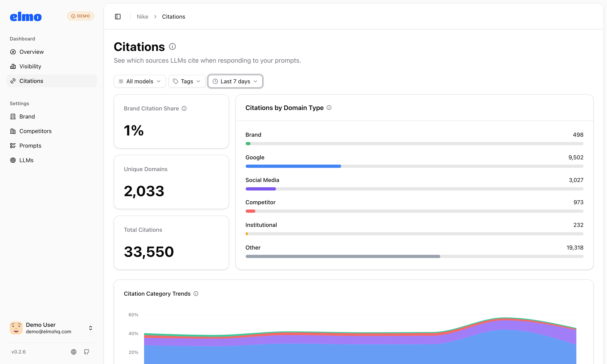
Task: Open Brand settings
Action: pos(52,116)
